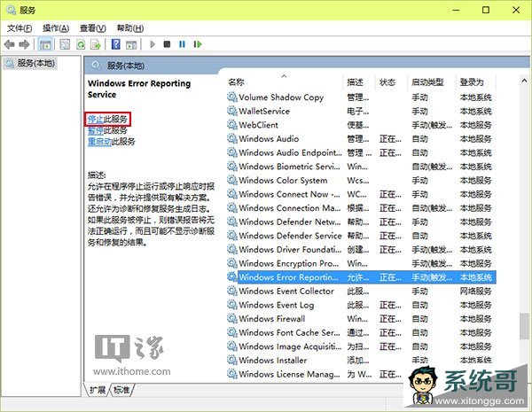Click the Back arrow toolbar icon
The width and height of the screenshot is (532, 412).
tap(9, 44)
